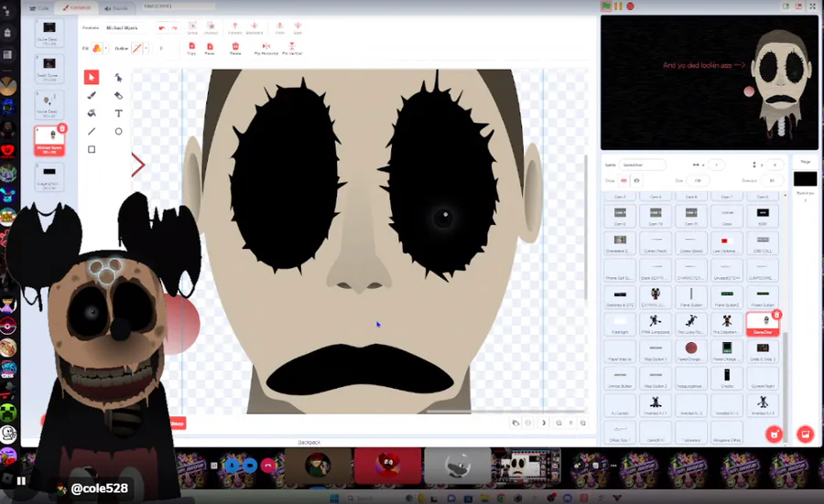Start the project with the green flag

(x=606, y=6)
